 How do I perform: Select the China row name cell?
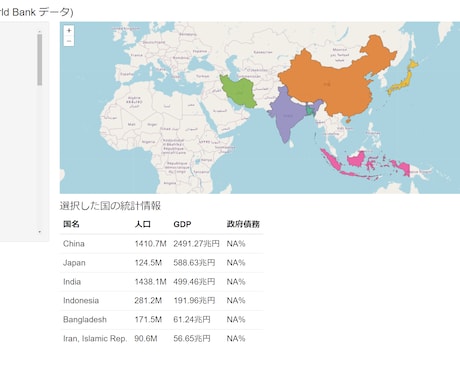74,244
